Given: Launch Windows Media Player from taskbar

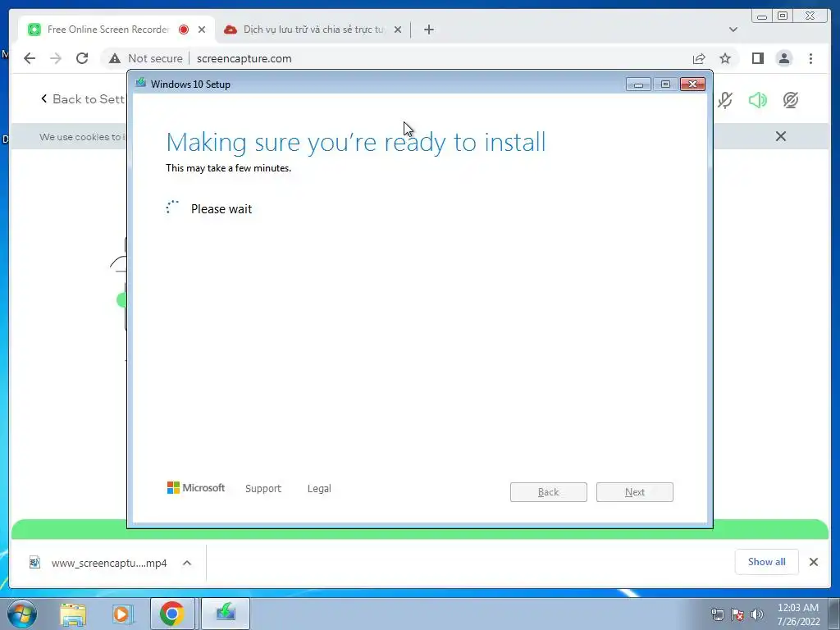Looking at the screenshot, I should coord(123,614).
